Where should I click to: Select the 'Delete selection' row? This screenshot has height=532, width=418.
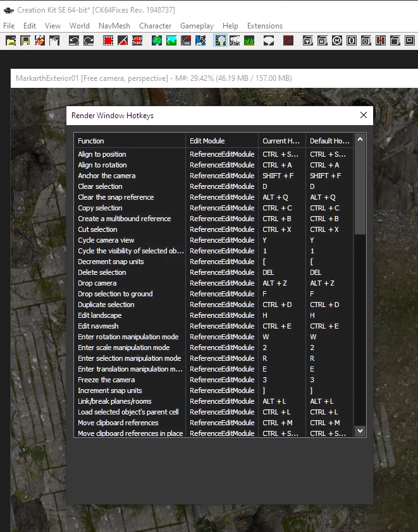[x=214, y=272]
